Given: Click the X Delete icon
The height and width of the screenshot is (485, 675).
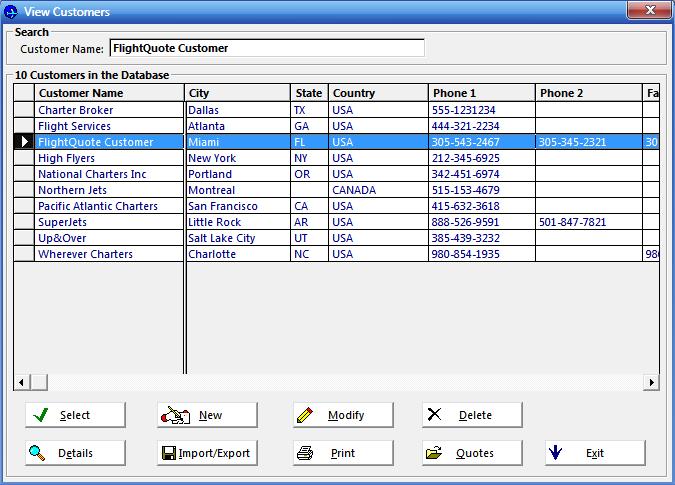Looking at the screenshot, I should pyautogui.click(x=433, y=415).
